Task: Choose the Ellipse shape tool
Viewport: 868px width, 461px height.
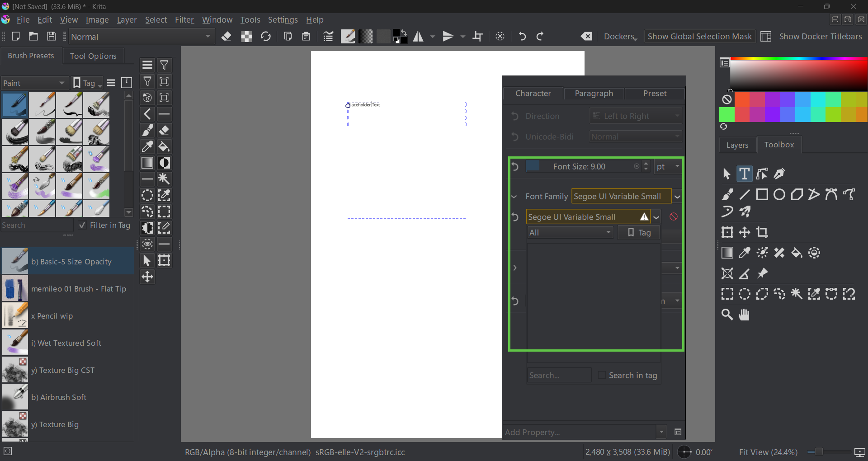Action: point(779,194)
